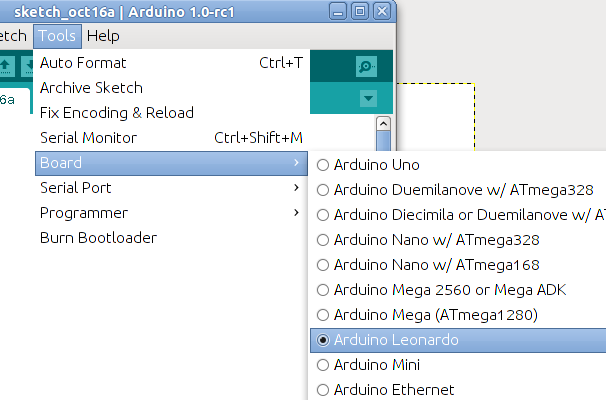
Task: Open the Serial Monitor magnifier icon
Action: click(x=366, y=66)
